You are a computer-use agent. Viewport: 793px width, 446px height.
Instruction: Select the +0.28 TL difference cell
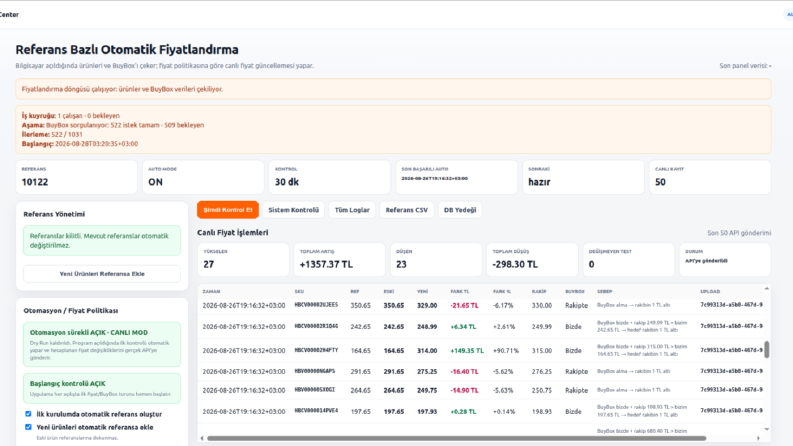(x=463, y=412)
